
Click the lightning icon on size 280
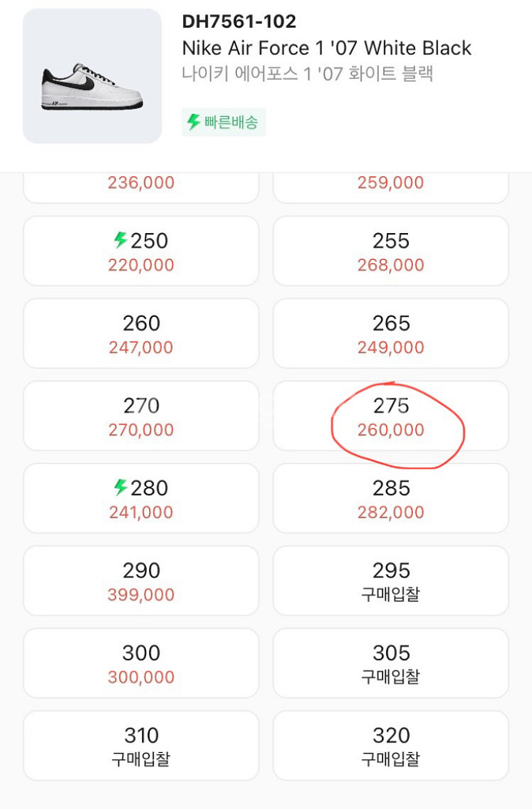click(x=121, y=487)
